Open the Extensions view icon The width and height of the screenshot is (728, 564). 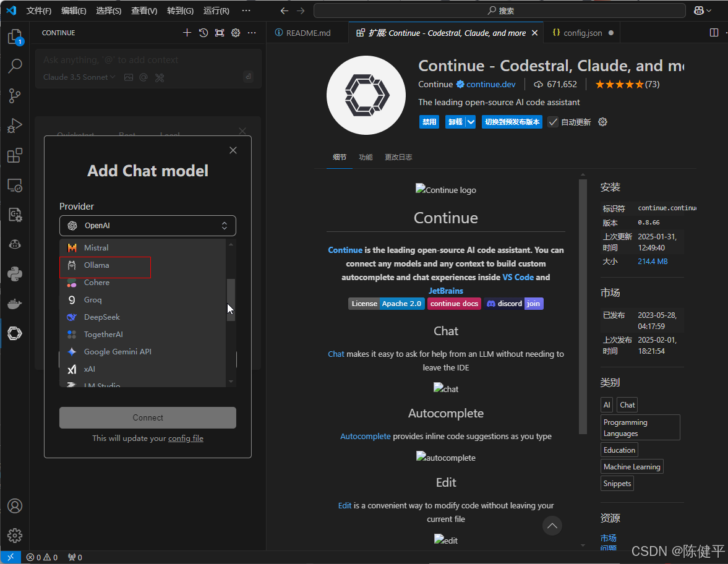click(15, 155)
